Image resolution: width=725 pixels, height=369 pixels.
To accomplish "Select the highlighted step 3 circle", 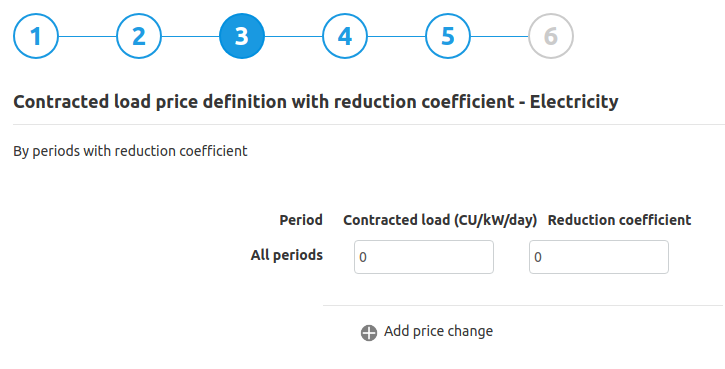I will coord(242,36).
